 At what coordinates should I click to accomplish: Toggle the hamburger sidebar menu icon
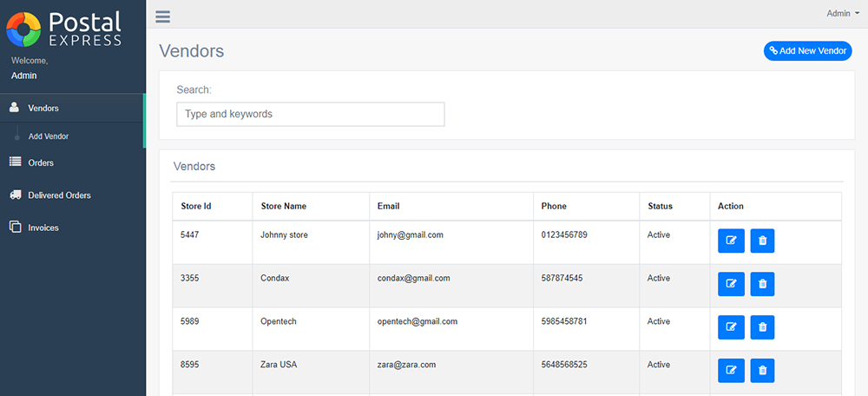coord(163,16)
